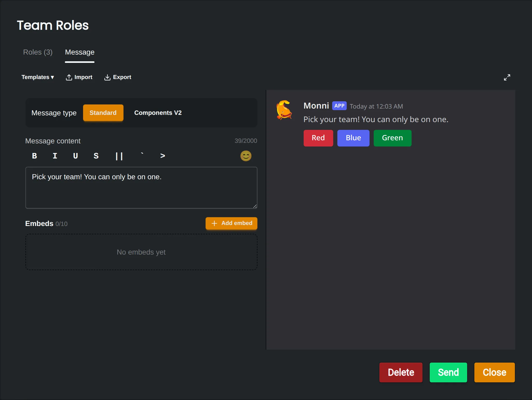Click the Today at 12:03 AM timestamp
The image size is (532, 400).
click(x=376, y=106)
